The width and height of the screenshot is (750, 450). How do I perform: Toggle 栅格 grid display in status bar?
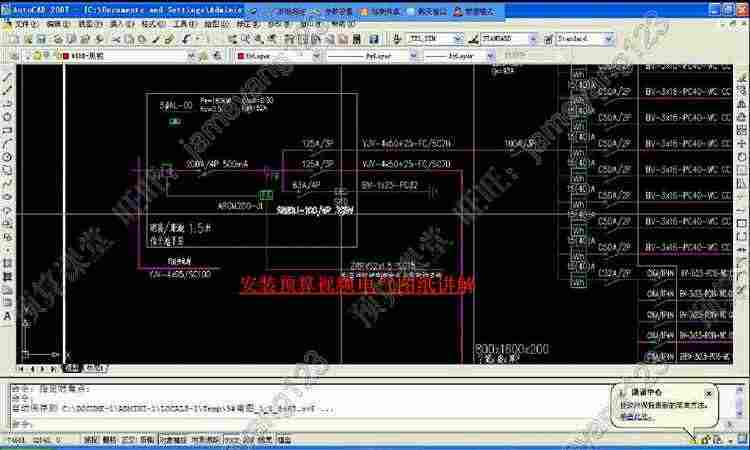(x=109, y=439)
